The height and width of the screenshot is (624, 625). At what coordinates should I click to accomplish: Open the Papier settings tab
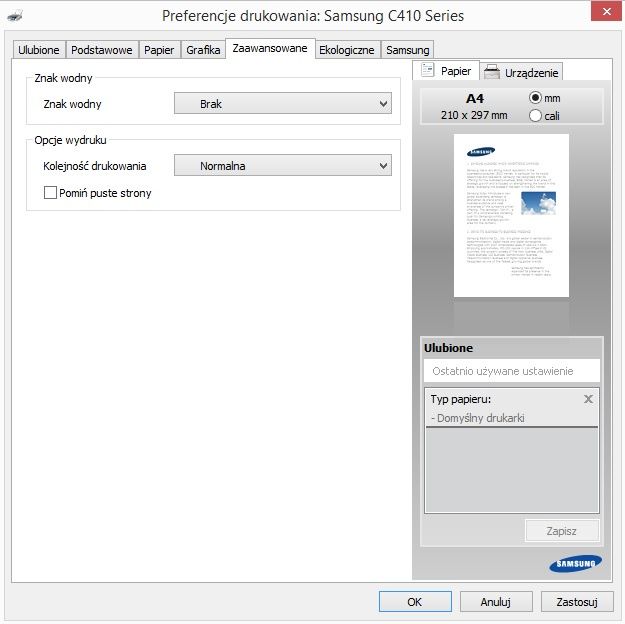(x=159, y=50)
